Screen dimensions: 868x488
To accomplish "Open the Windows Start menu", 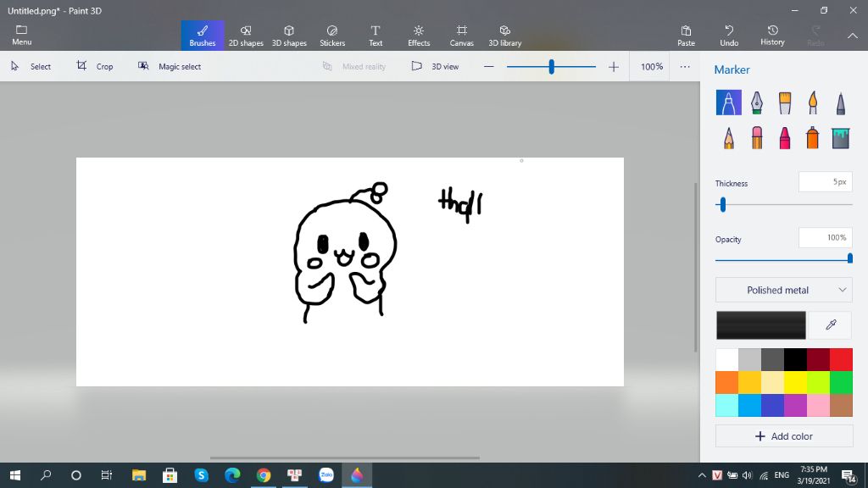I will click(x=15, y=475).
